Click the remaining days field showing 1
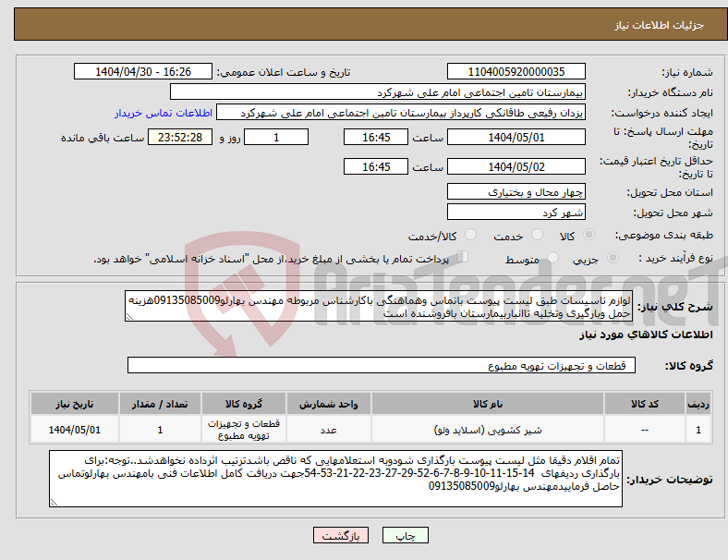 [x=276, y=137]
